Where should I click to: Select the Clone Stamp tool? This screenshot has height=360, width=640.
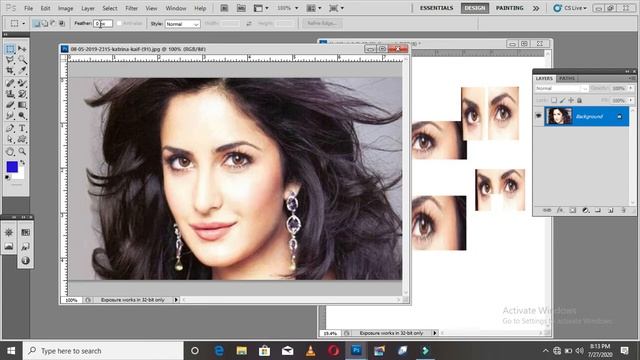[x=10, y=94]
